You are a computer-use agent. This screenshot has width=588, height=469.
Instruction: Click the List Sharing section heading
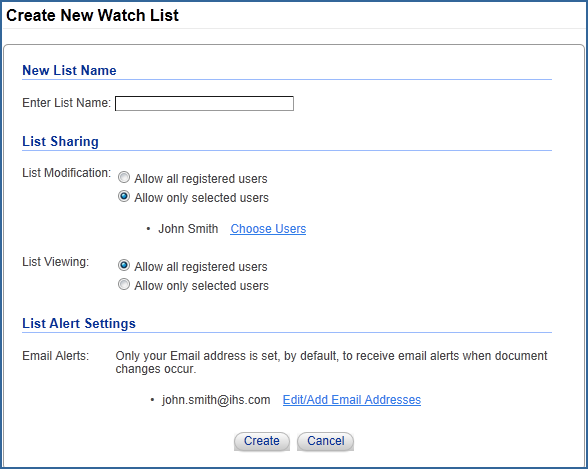[x=60, y=142]
